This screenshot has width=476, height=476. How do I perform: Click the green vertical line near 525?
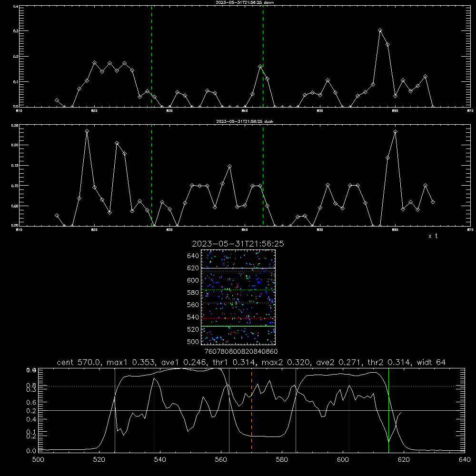point(115,410)
